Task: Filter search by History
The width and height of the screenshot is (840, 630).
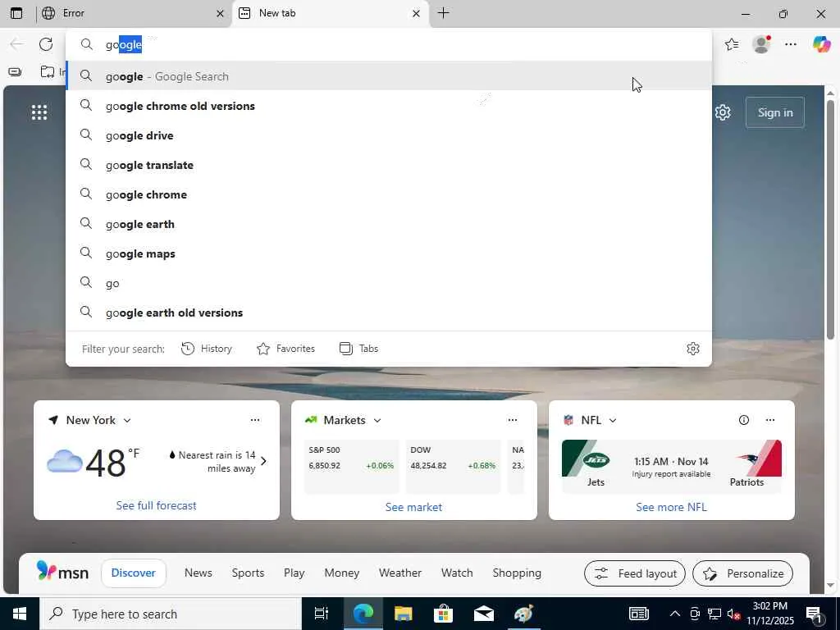Action: (x=206, y=349)
